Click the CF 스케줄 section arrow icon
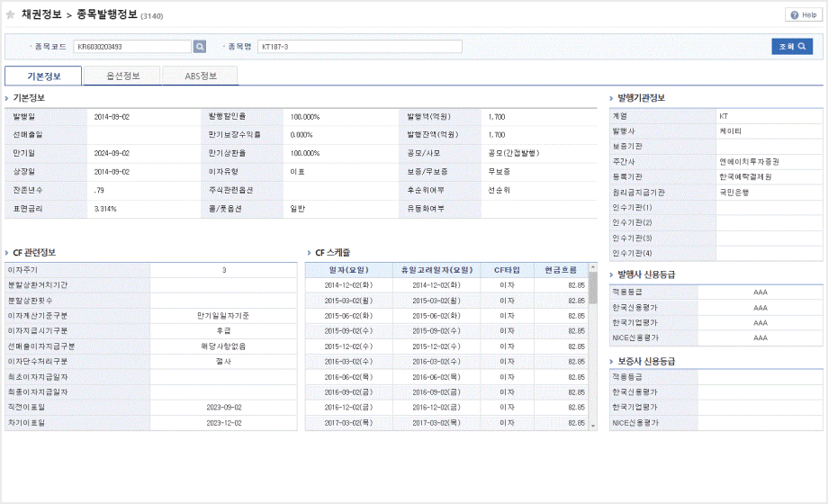 coord(310,253)
